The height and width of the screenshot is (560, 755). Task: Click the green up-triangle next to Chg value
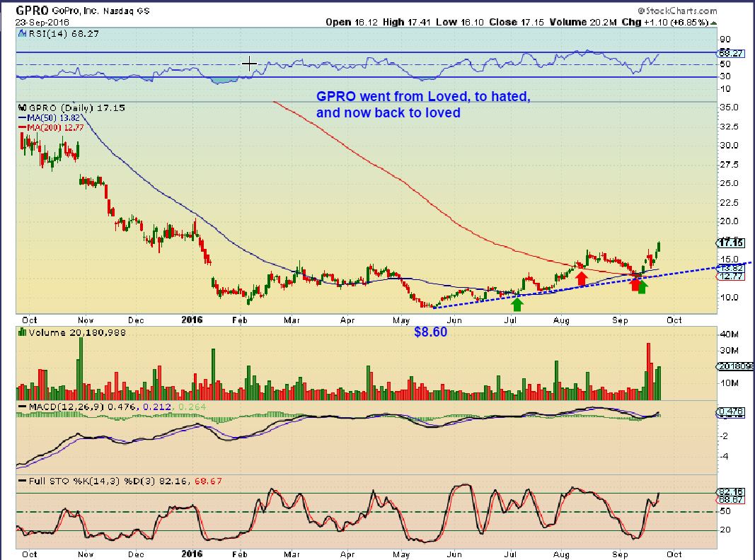click(713, 23)
